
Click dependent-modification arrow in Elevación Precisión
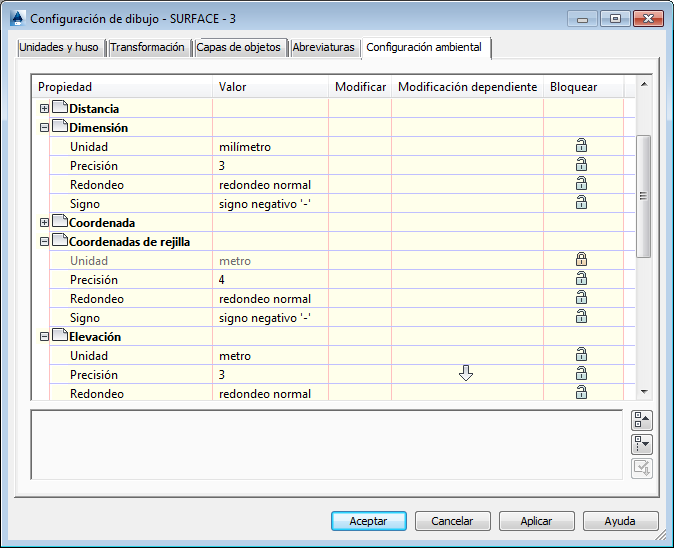[466, 373]
